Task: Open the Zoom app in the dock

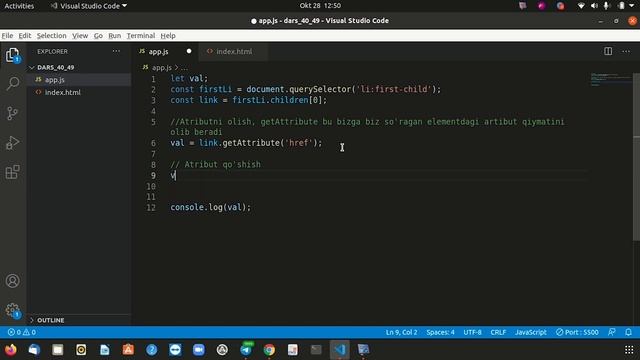Action: [199, 350]
